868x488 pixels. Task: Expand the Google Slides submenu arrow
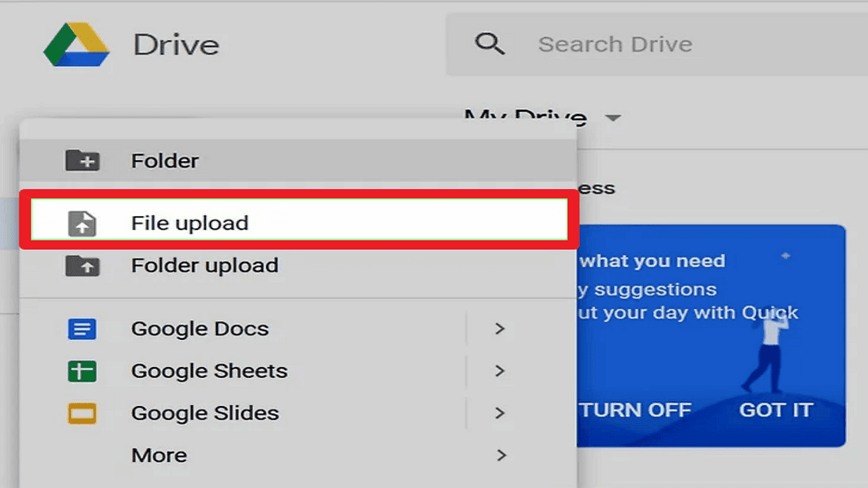pyautogui.click(x=500, y=413)
